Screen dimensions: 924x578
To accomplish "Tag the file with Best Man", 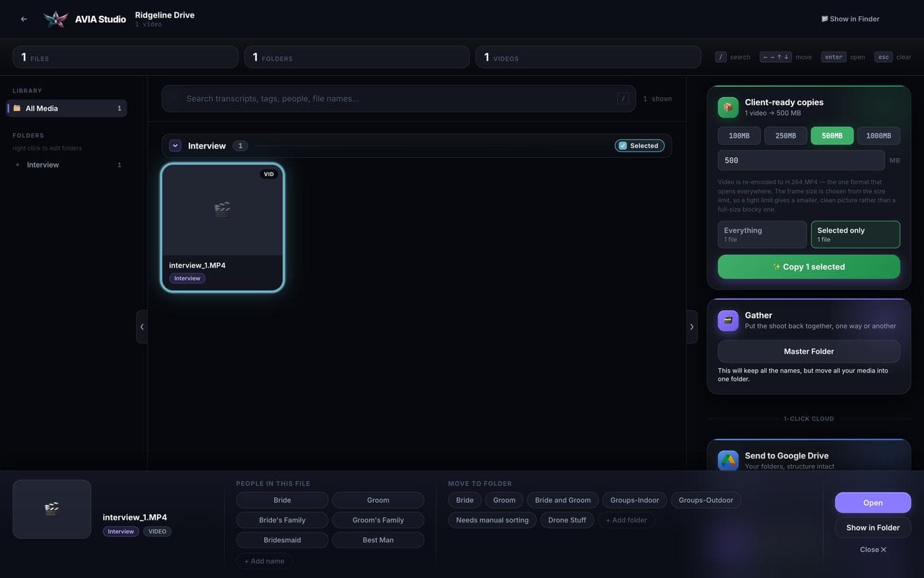I will click(x=378, y=540).
